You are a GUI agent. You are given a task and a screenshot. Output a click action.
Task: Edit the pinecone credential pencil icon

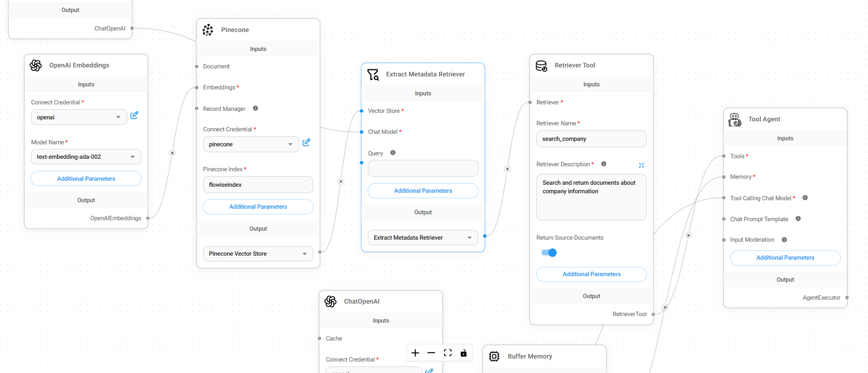point(306,142)
